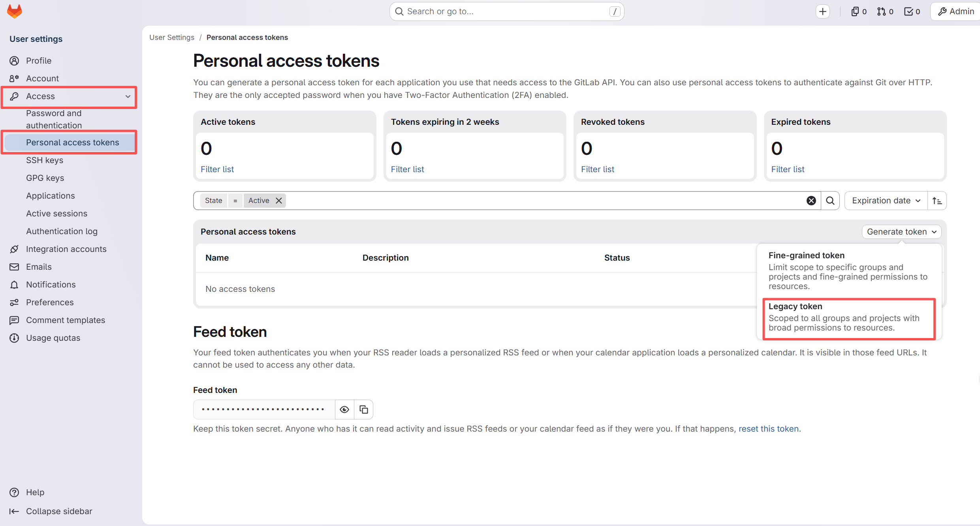Viewport: 980px width, 526px height.
Task: Open GPG keys page
Action: (45, 178)
